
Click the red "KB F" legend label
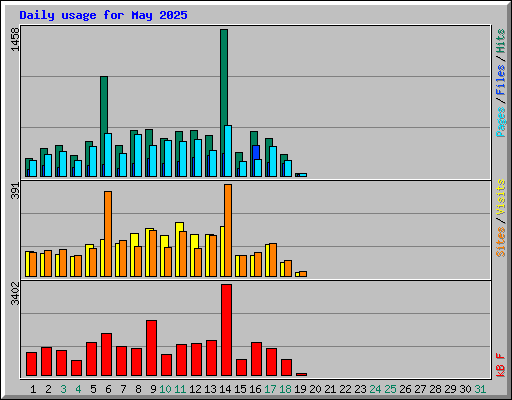[501, 365]
